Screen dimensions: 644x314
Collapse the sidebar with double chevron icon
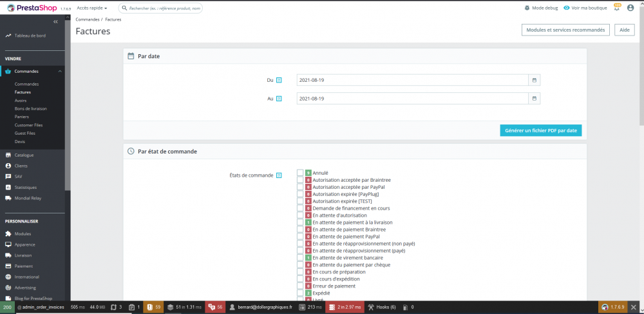click(x=56, y=22)
